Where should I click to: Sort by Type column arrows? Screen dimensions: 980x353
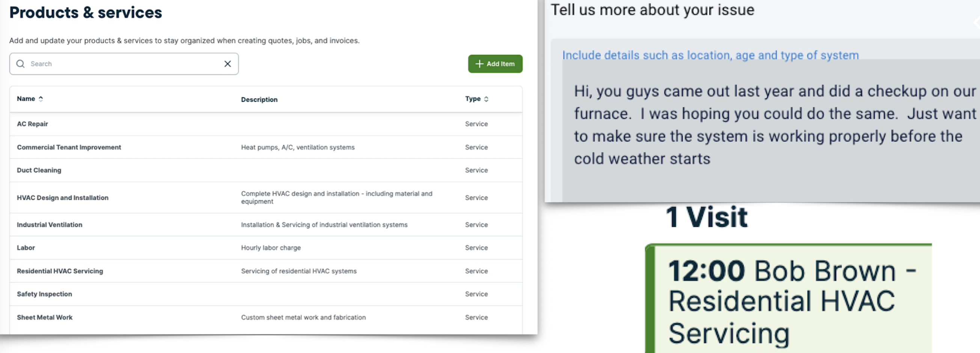pos(486,99)
